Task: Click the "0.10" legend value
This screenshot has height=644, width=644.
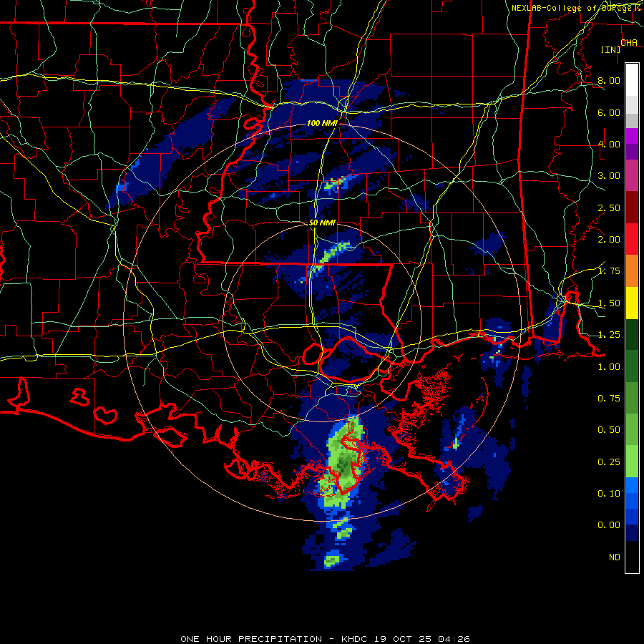Action: pyautogui.click(x=609, y=494)
